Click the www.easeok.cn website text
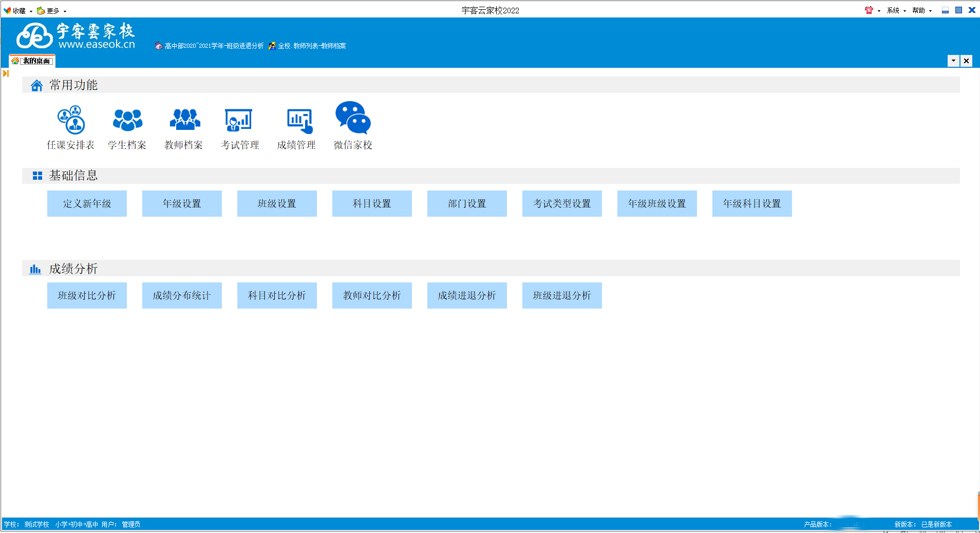Viewport: 980px width, 533px height. [97, 45]
